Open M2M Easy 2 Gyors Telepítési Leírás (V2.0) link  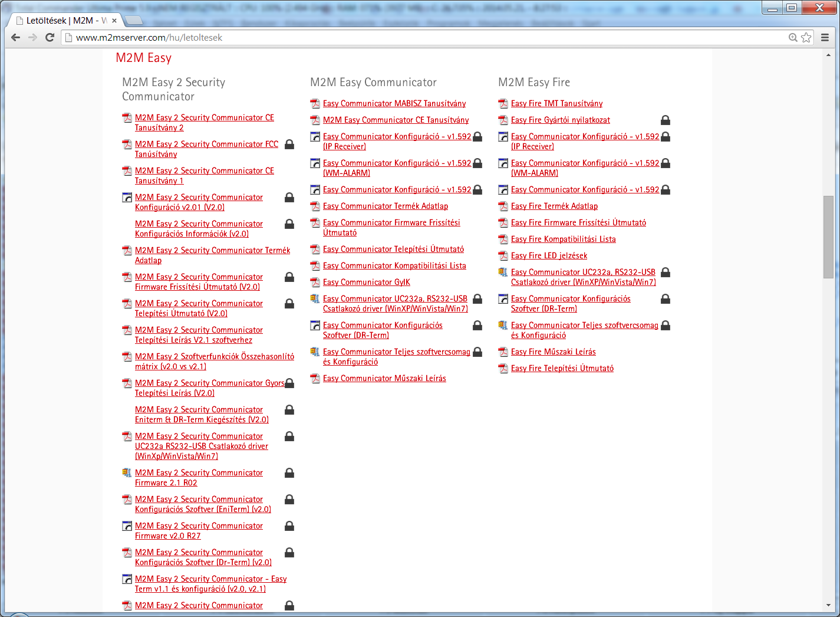point(209,388)
